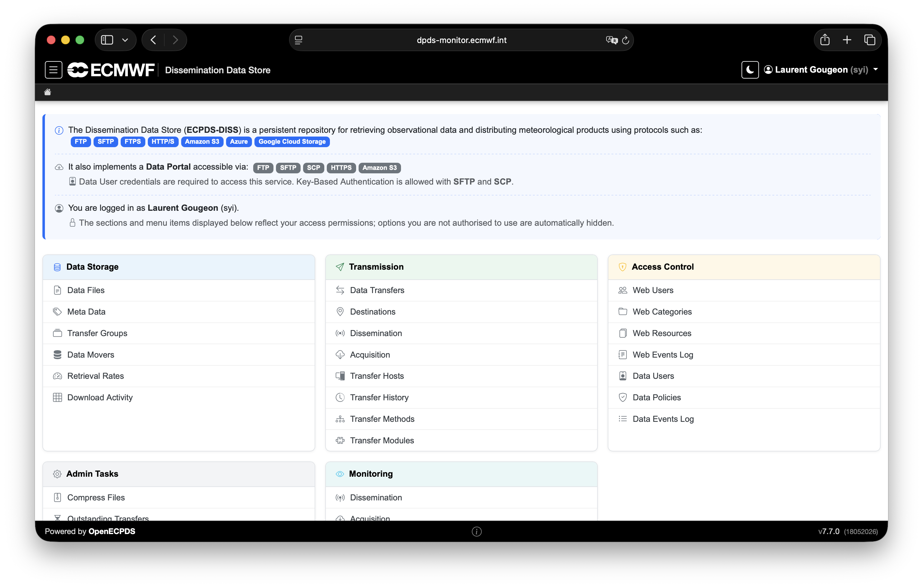Click the Web Categories folder icon
The height and width of the screenshot is (588, 923).
coord(623,312)
